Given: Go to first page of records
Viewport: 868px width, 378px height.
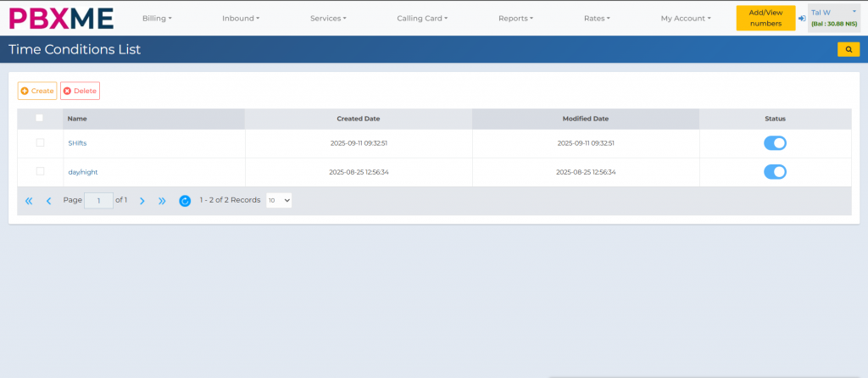Looking at the screenshot, I should tap(29, 201).
